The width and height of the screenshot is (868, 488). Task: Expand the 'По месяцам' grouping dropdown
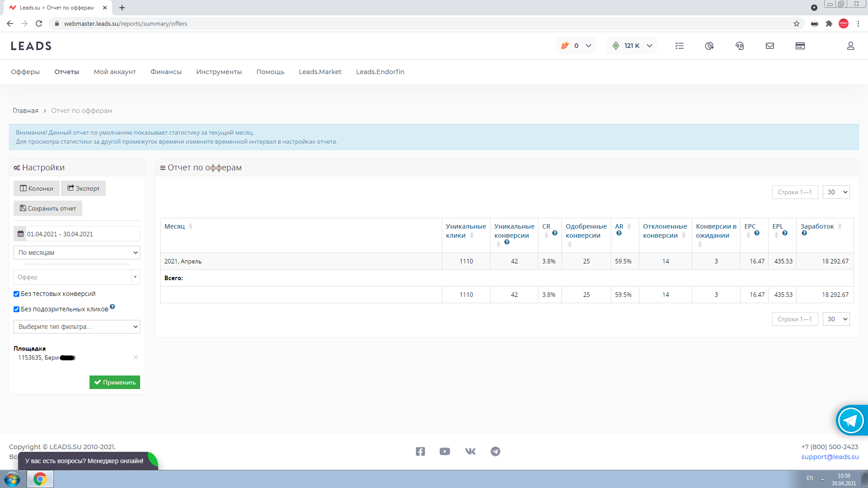coord(77,253)
